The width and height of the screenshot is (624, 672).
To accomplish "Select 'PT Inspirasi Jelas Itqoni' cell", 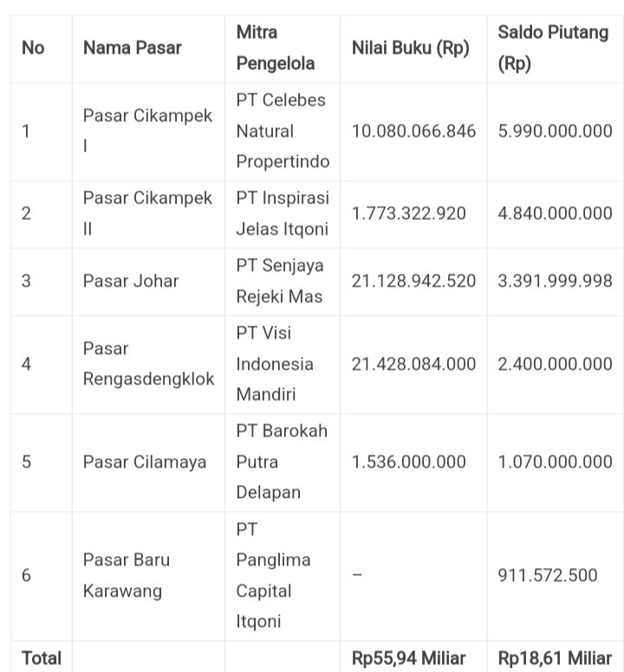I will pyautogui.click(x=283, y=214).
